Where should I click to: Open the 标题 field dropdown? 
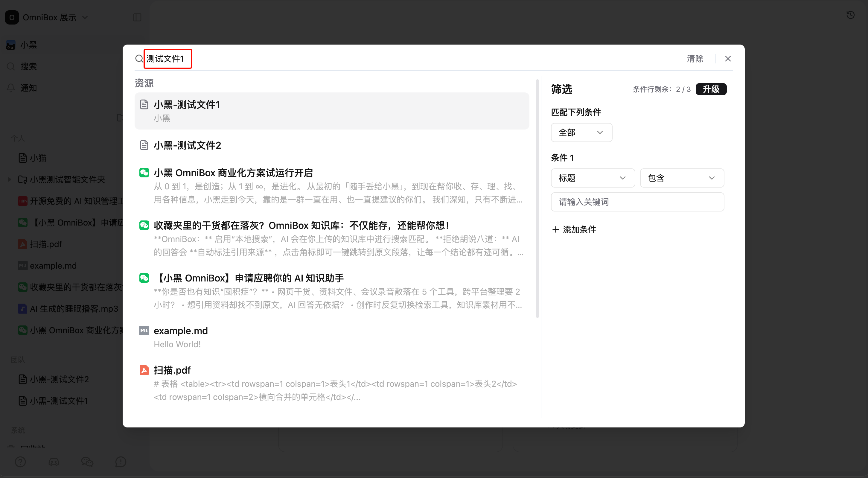coord(593,178)
